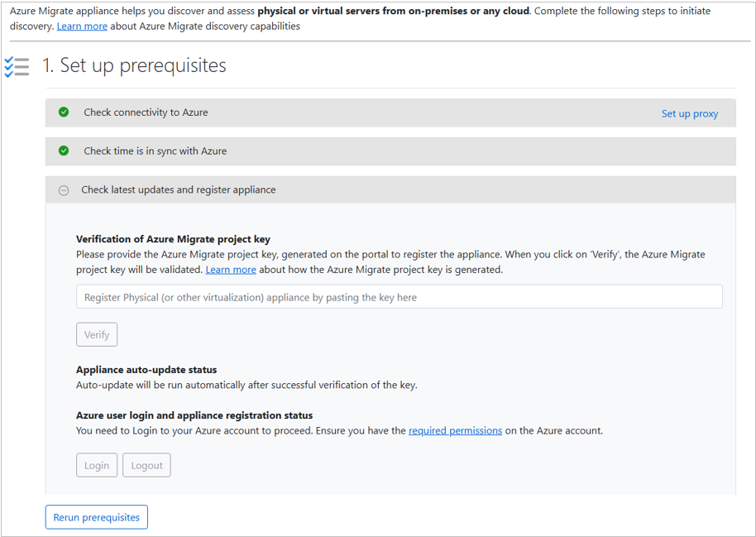This screenshot has width=756, height=537.
Task: Click green checkmark for time sync check
Action: pos(64,151)
